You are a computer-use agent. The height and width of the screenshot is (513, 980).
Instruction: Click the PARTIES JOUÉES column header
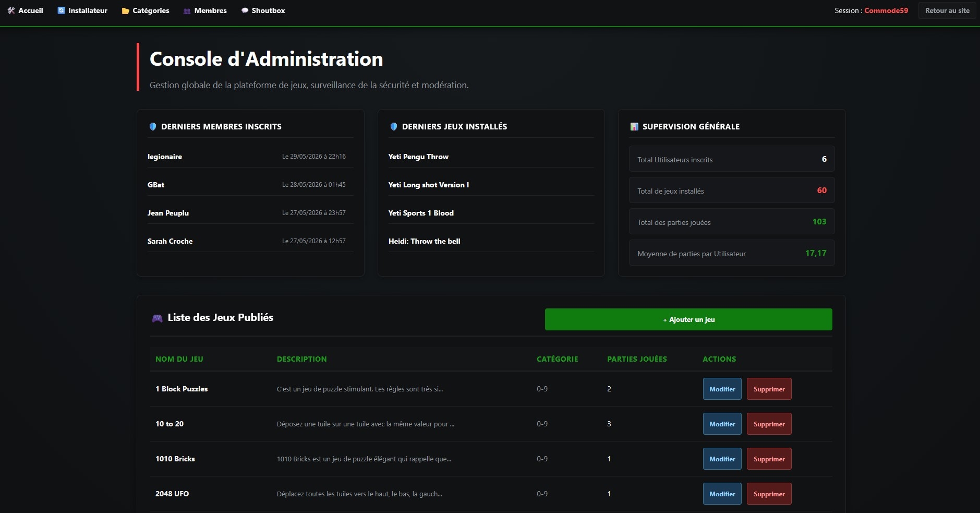coord(637,359)
